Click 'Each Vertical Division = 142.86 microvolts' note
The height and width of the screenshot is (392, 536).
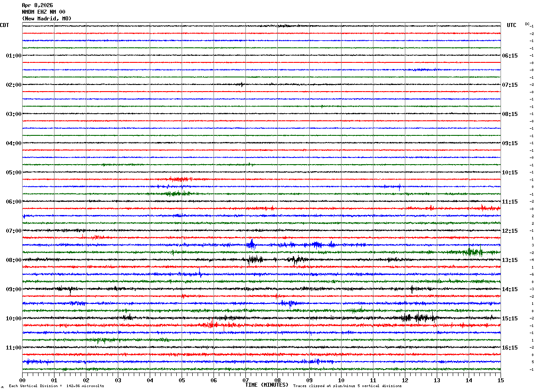(57, 386)
